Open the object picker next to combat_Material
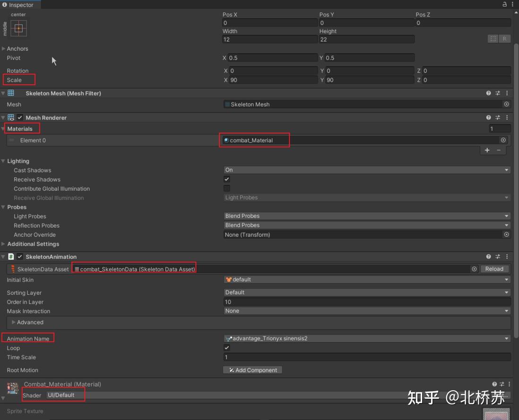Image resolution: width=519 pixels, height=420 pixels. tap(503, 140)
